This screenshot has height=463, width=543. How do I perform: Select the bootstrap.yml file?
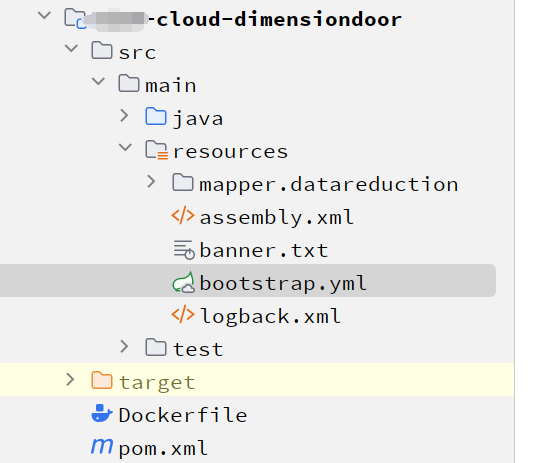point(248,281)
